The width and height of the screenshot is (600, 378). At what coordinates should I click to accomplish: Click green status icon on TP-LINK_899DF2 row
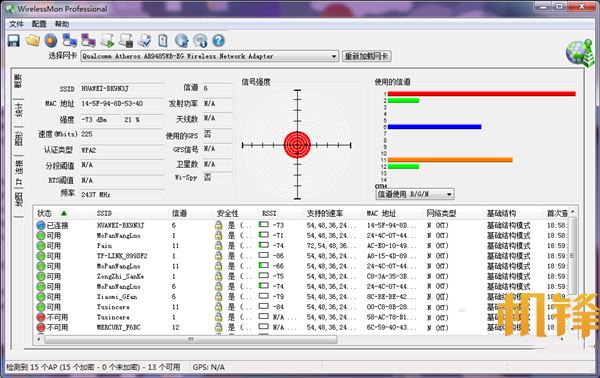click(41, 256)
